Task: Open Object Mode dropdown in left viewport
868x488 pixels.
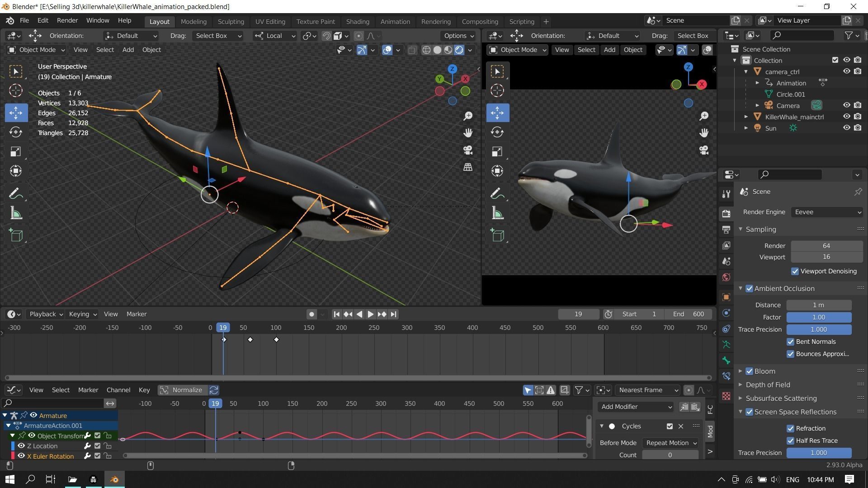Action: point(36,50)
